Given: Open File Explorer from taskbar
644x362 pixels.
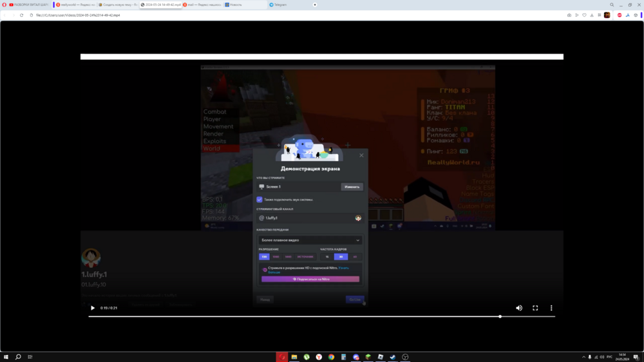Looking at the screenshot, I should [x=294, y=357].
